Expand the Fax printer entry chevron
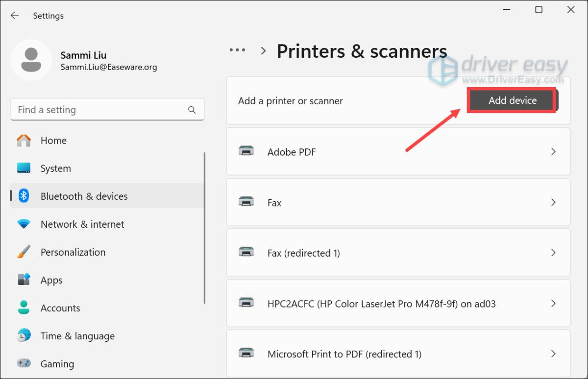Screen dimensions: 588x379 (x=553, y=202)
